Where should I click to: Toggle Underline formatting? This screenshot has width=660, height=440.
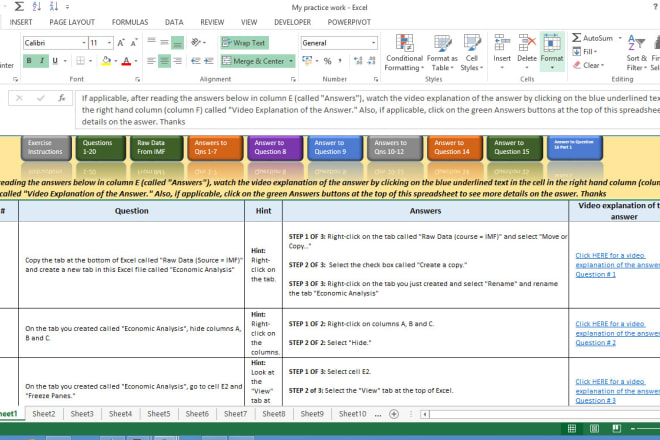(55, 61)
